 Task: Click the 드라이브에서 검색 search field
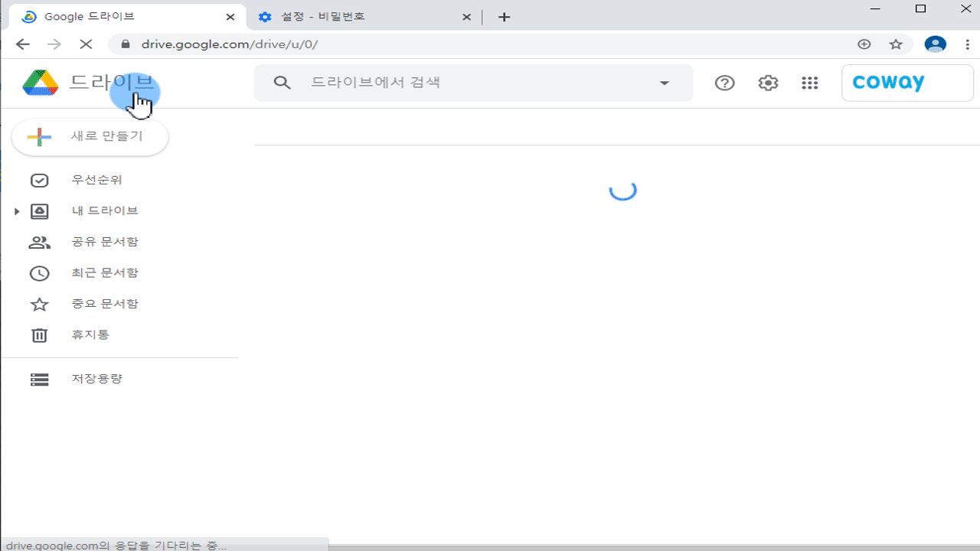point(473,83)
